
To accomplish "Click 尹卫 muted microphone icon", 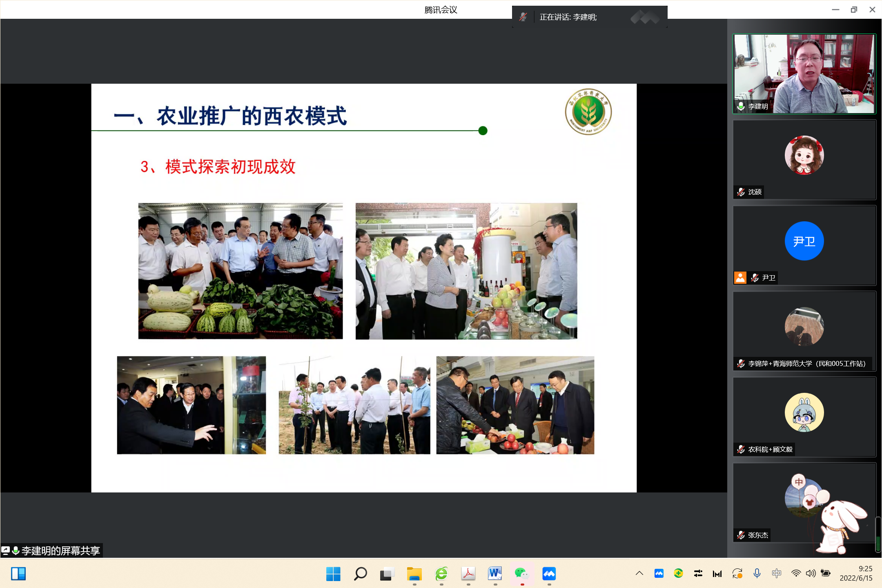I will coord(755,278).
